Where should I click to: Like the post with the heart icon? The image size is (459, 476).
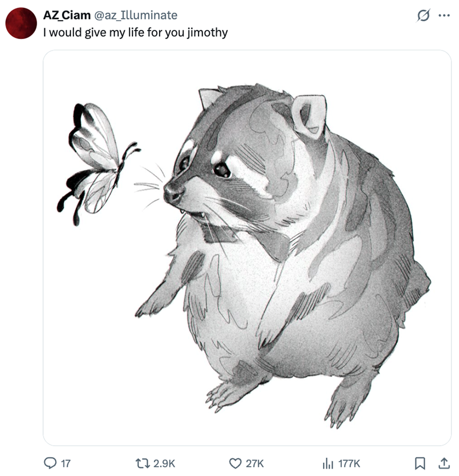(235, 463)
